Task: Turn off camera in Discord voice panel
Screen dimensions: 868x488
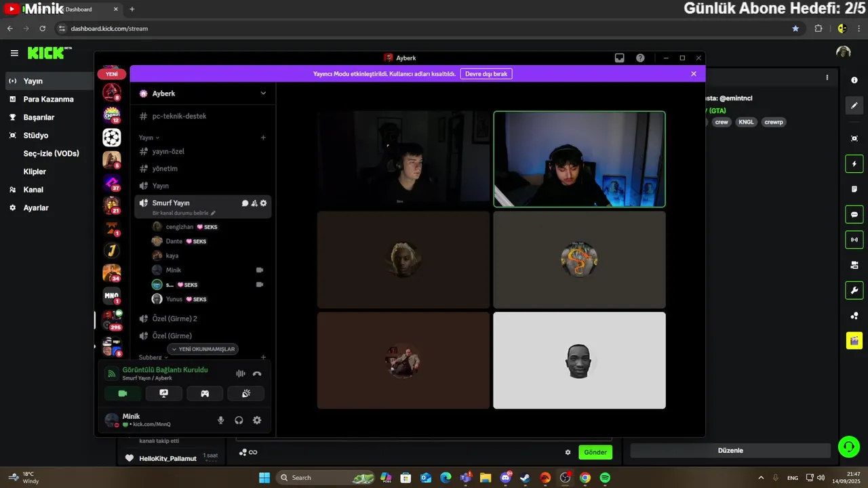Action: point(123,393)
